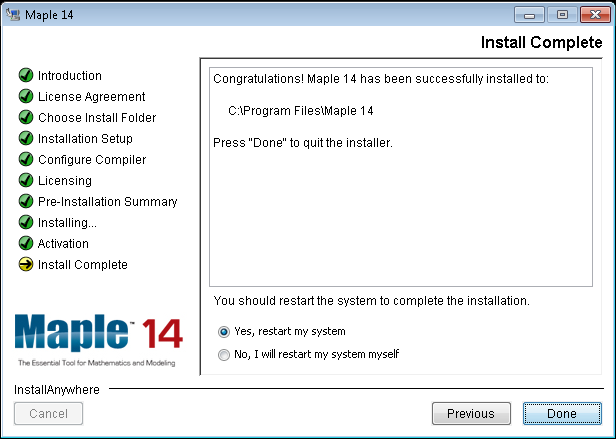
Task: Click the checkmark icon beside Pre-Installation Summary
Action: click(26, 202)
